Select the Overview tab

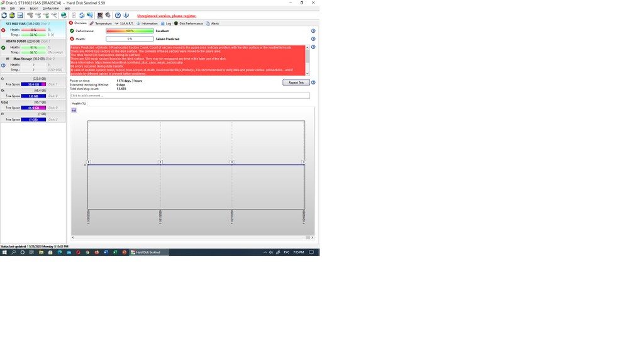tap(78, 23)
